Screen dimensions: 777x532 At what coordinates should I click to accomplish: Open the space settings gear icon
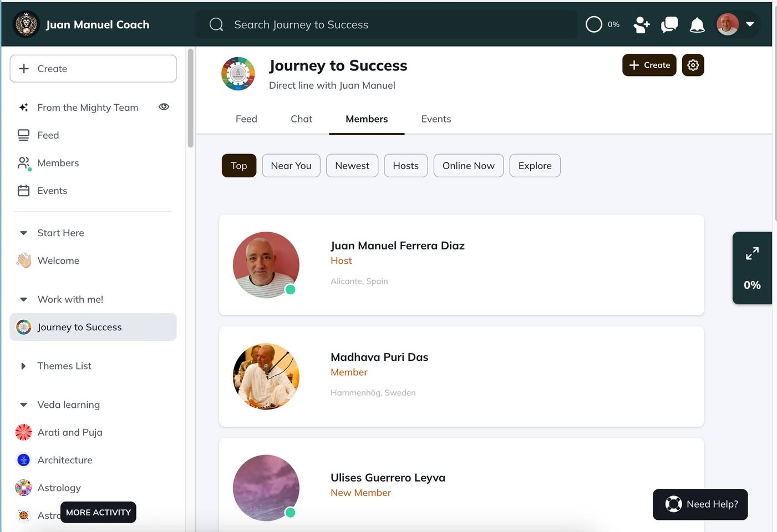[693, 65]
